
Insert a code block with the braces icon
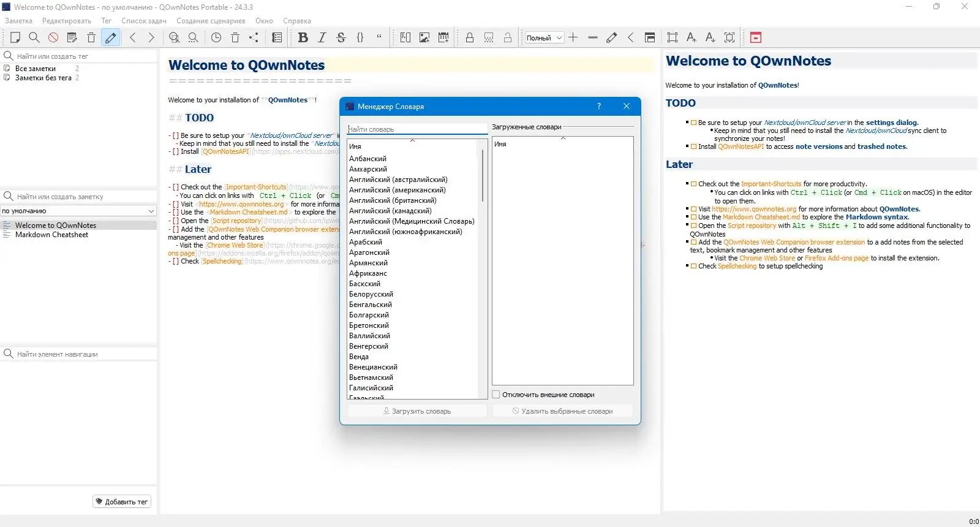[360, 37]
